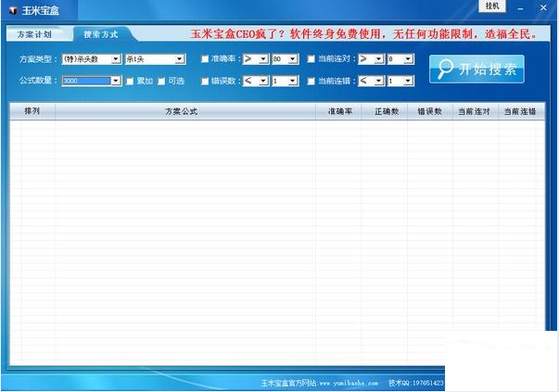559x392 pixels.
Task: Sort by 准确率 column header
Action: (x=338, y=111)
